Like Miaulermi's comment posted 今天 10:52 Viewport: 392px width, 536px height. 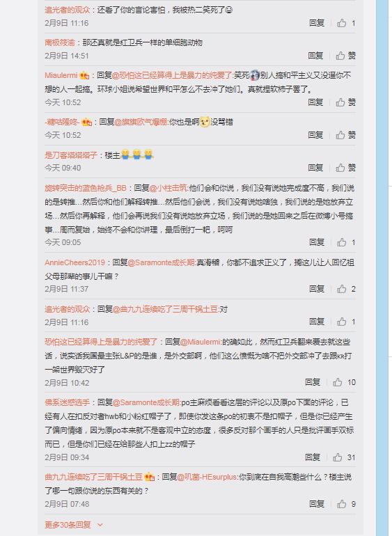345,102
